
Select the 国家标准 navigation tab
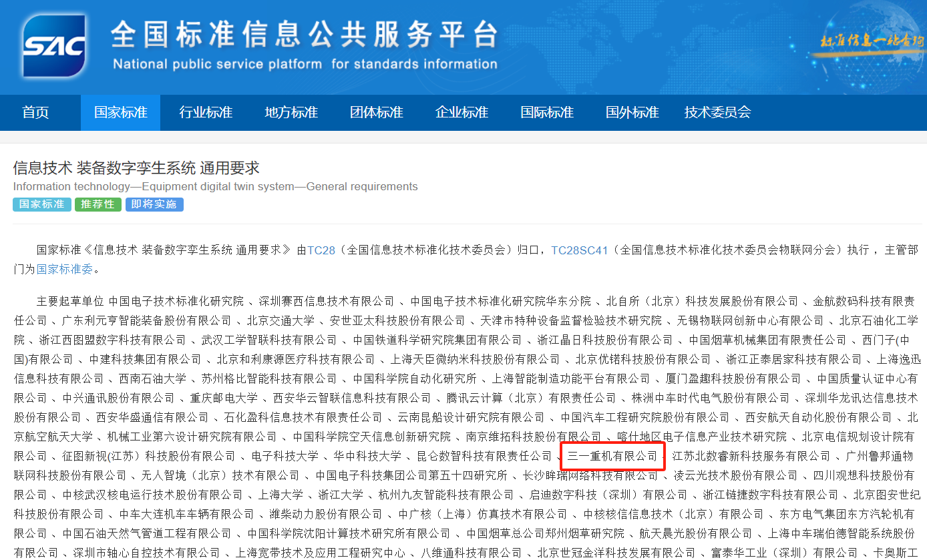click(120, 112)
